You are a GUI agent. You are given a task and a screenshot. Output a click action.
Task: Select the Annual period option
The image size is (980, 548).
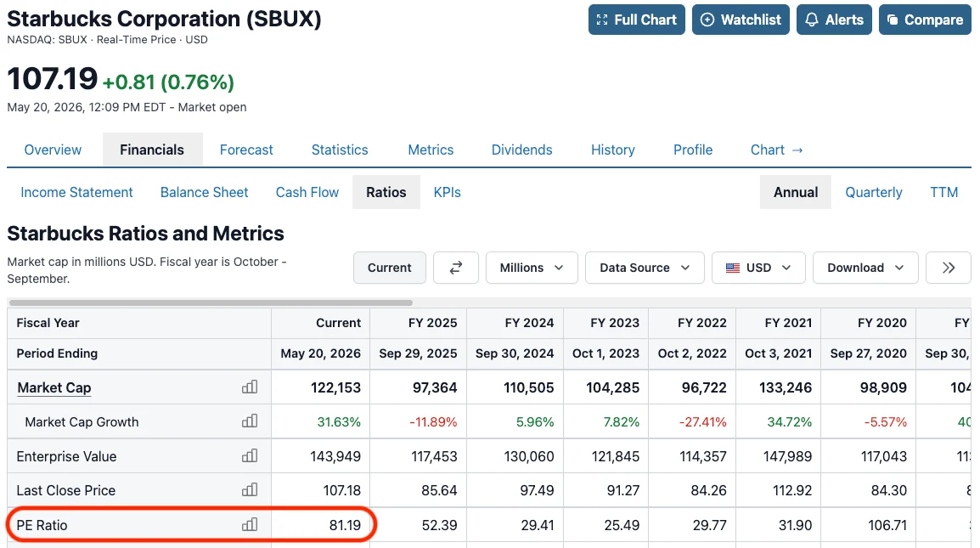[795, 193]
